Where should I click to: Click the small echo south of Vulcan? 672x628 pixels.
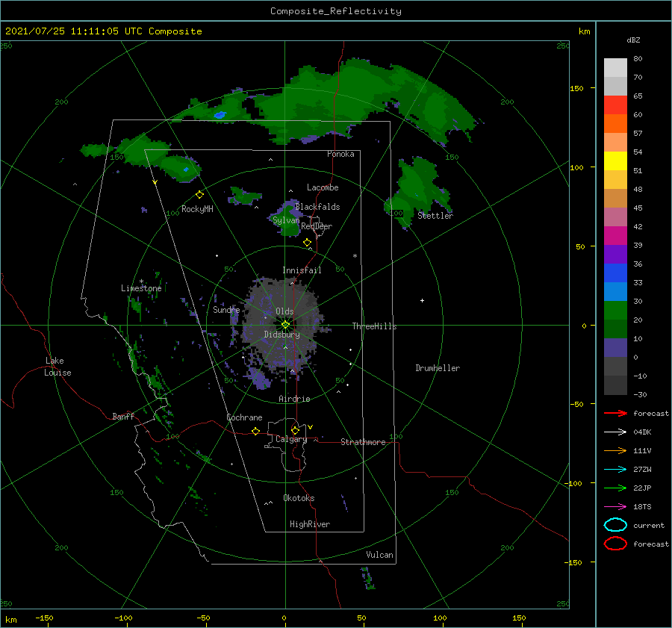(367, 578)
